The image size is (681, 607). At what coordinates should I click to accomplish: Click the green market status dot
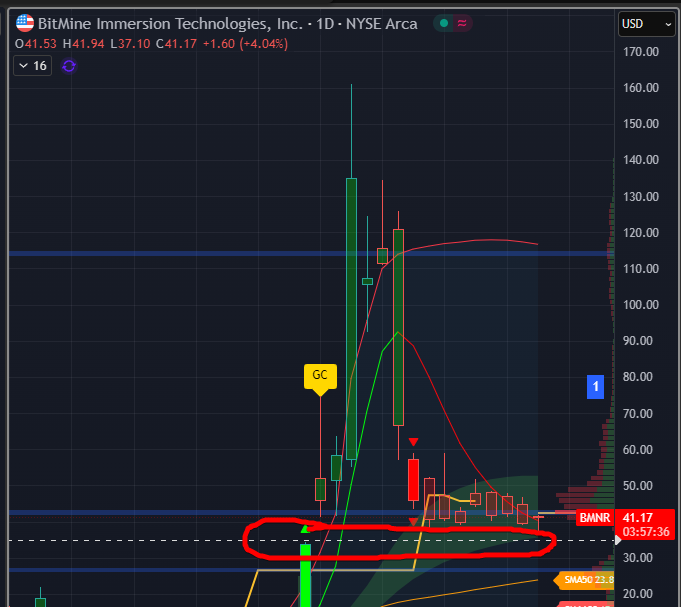(x=444, y=23)
